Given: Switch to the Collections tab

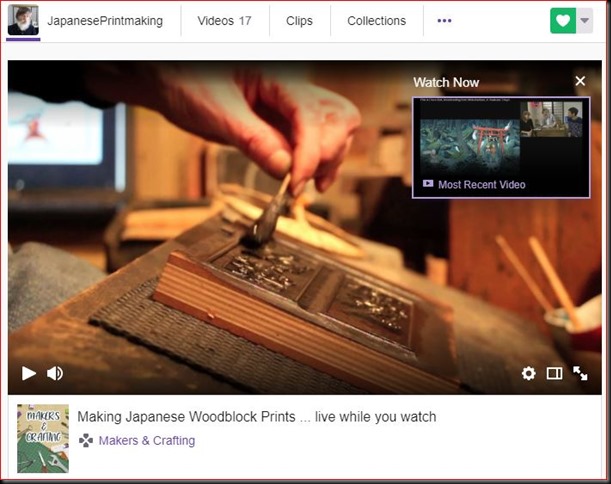Looking at the screenshot, I should click(x=376, y=21).
